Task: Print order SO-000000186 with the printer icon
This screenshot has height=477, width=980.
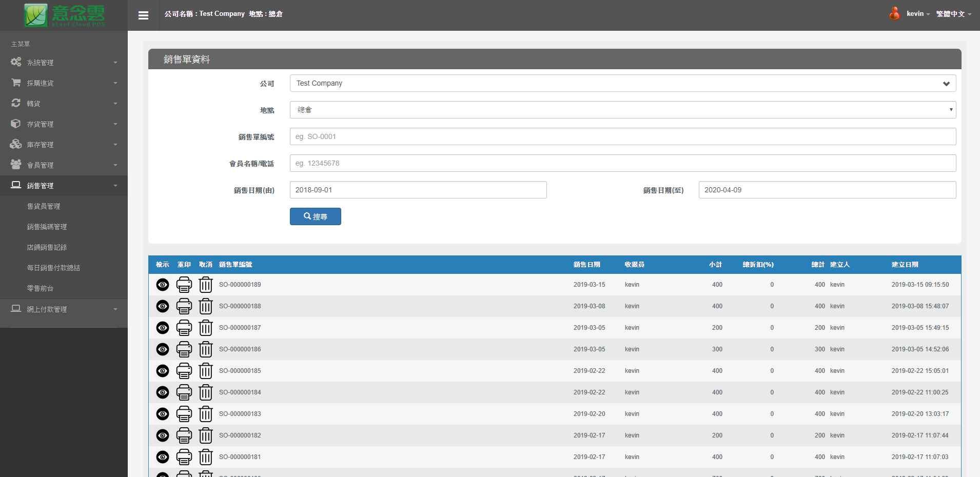Action: point(184,349)
